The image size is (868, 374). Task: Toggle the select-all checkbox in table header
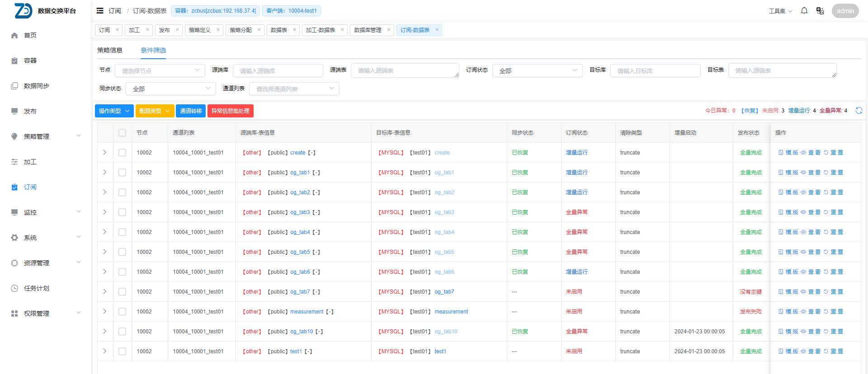pos(122,133)
